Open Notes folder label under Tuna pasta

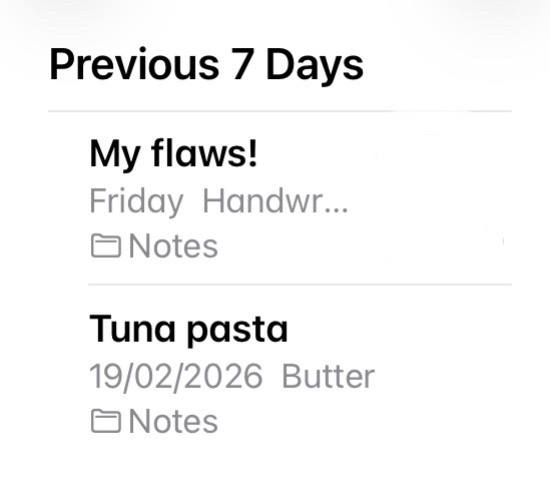pos(173,421)
